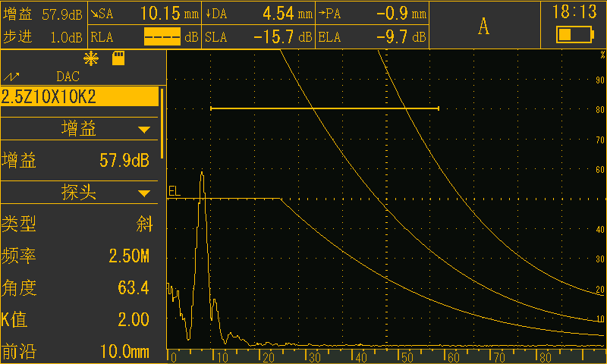Click the main echo peak on waveform

click(202, 174)
